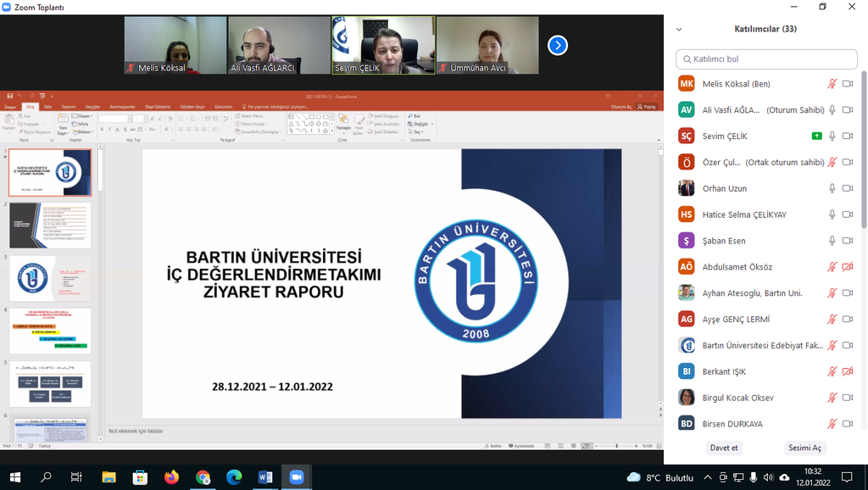Collapse the Katılımcılar panel chevron
868x490 pixels.
[679, 29]
